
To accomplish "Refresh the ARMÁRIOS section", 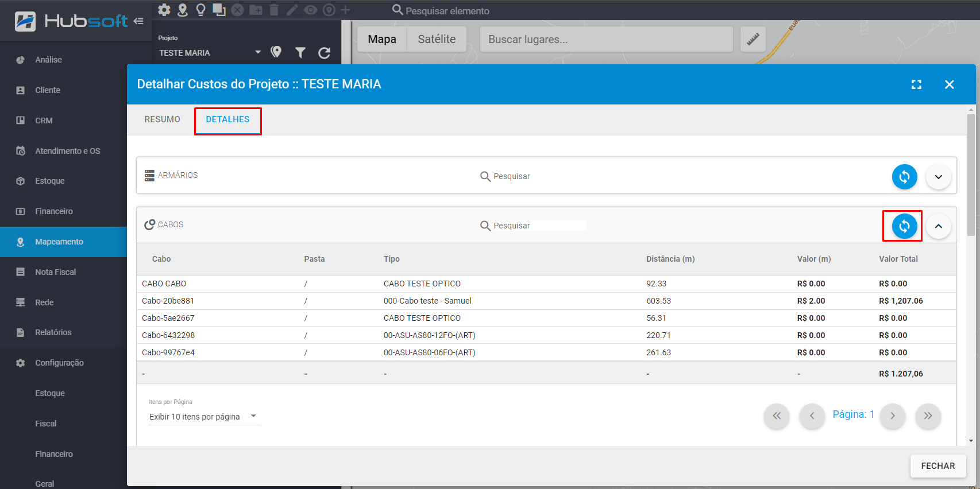I will coord(904,177).
